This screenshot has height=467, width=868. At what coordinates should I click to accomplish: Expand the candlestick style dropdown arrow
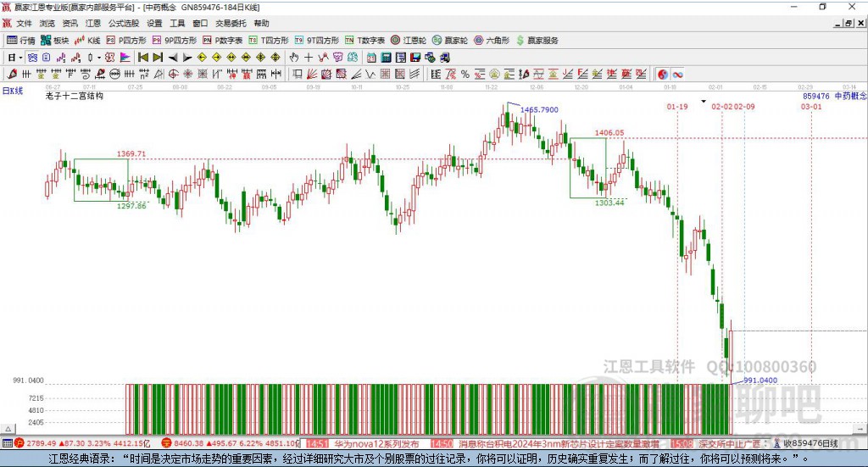tap(99, 58)
